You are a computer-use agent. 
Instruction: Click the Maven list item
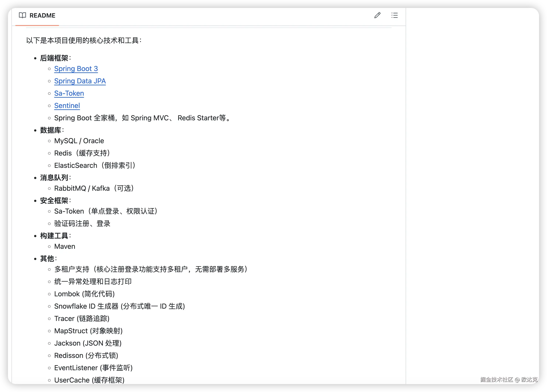point(65,246)
